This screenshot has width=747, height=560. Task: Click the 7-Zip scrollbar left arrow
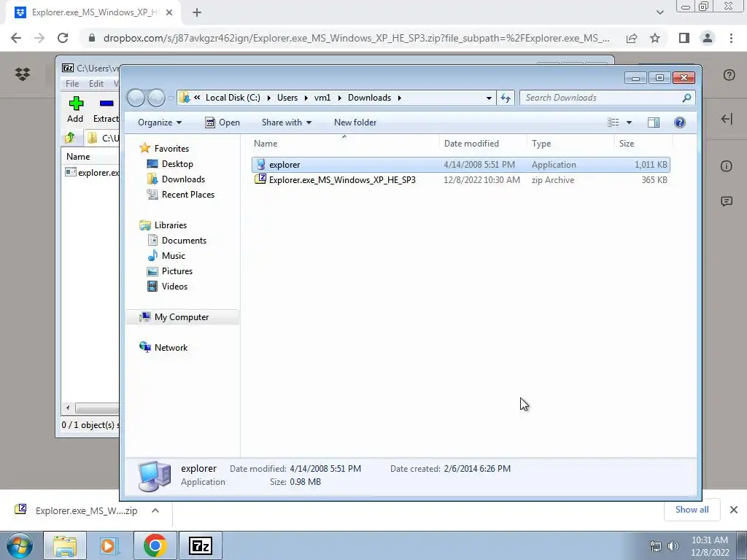(x=68, y=408)
